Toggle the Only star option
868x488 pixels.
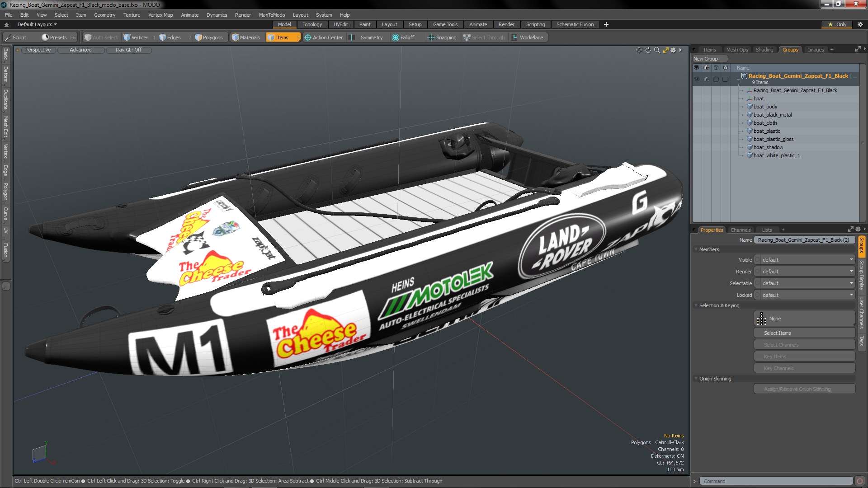pyautogui.click(x=837, y=24)
